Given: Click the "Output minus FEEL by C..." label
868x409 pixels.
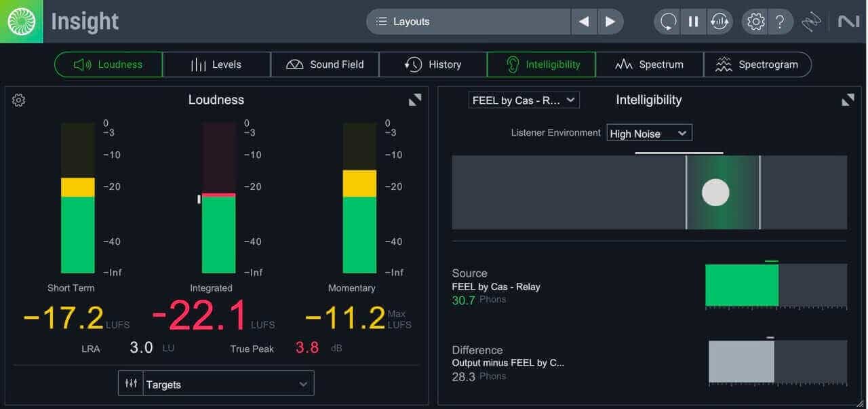Looking at the screenshot, I should [508, 363].
